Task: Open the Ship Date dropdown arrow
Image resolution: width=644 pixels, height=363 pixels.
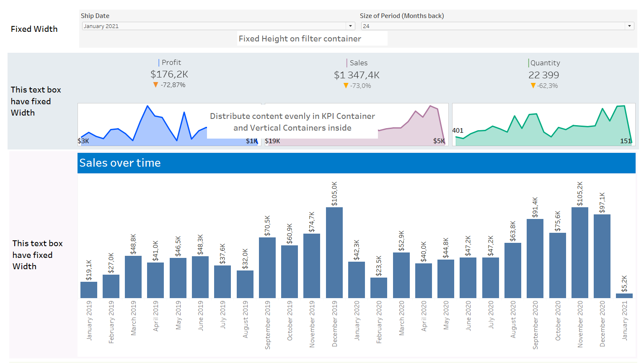Action: [x=351, y=26]
